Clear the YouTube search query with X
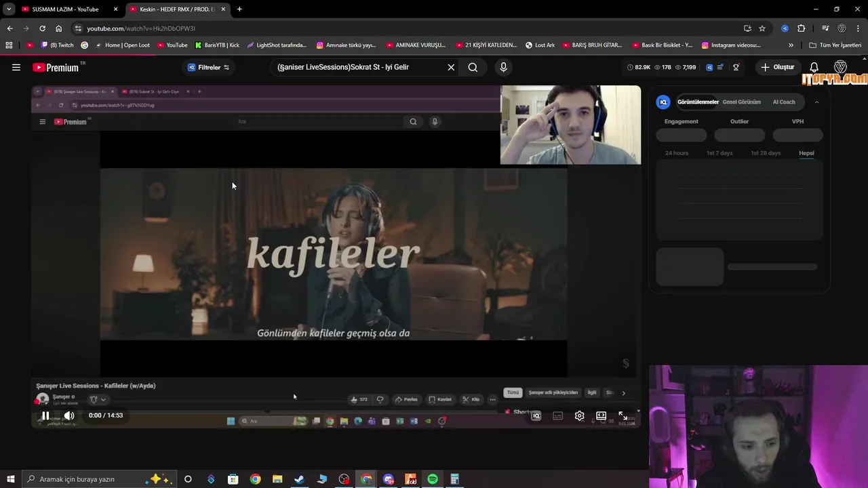 point(451,67)
